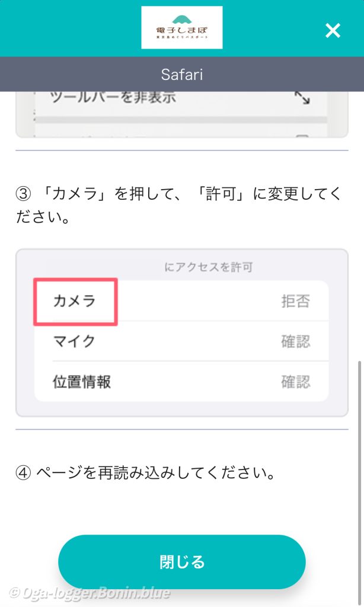The width and height of the screenshot is (364, 607).
Task: Tap the X mark in the teal header
Action: click(x=333, y=31)
